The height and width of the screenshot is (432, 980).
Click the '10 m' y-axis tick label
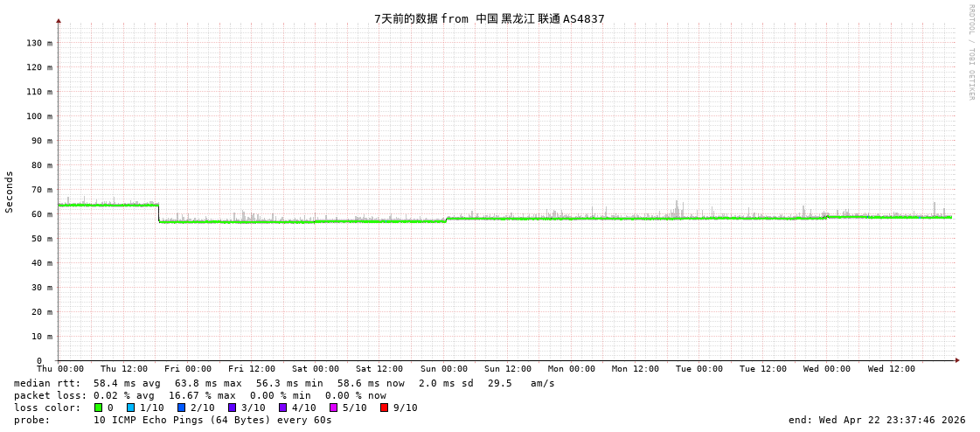[42, 337]
